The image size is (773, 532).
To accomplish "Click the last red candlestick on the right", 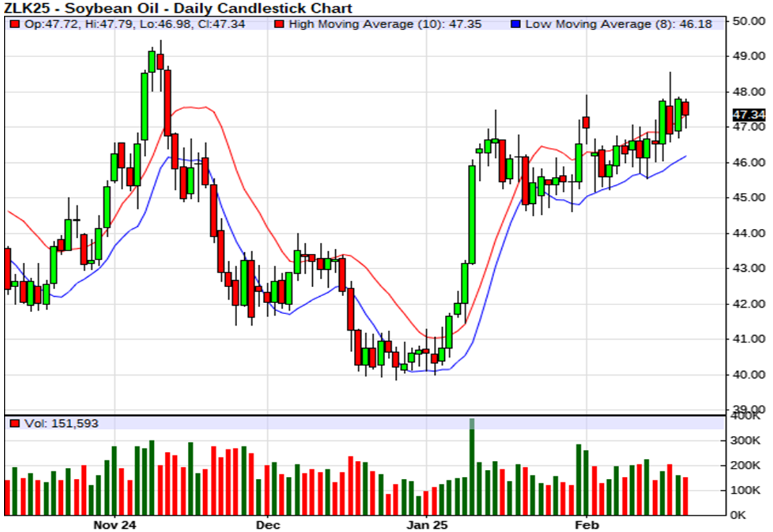I will (685, 108).
